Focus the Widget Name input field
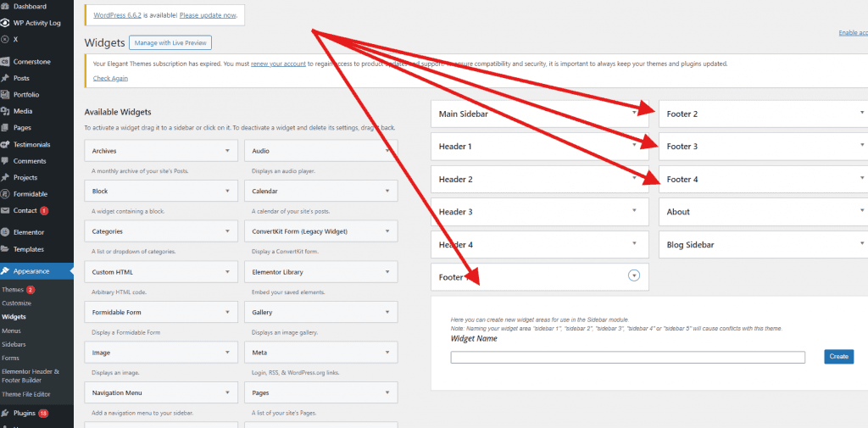The image size is (868, 428). pos(628,357)
